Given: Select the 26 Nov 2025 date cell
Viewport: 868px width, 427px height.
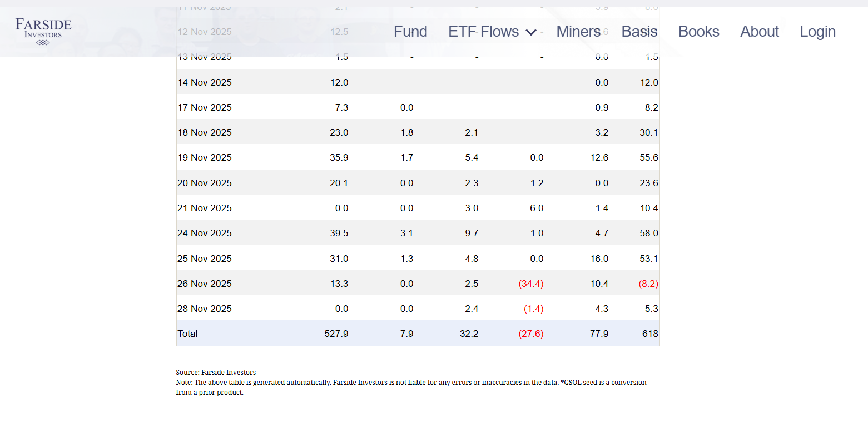Looking at the screenshot, I should [x=205, y=284].
